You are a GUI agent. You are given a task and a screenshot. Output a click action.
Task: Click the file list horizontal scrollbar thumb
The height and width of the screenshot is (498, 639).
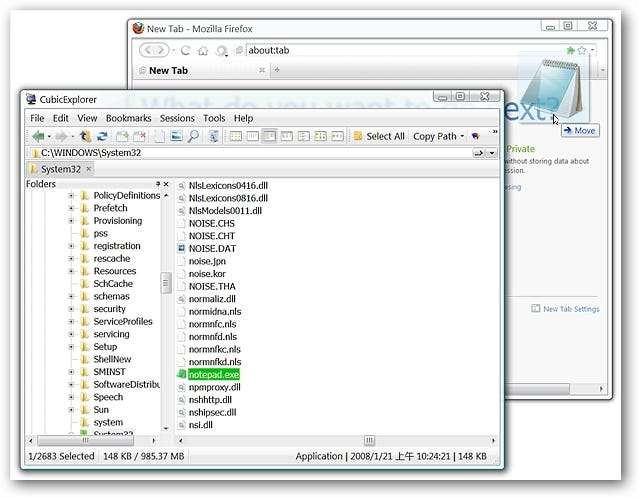369,441
